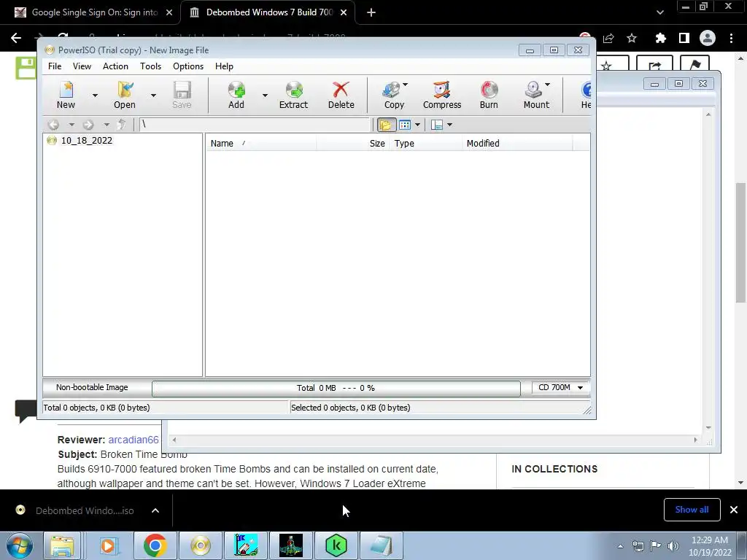Screen dimensions: 747x560
Task: Click the arcadian66 reviewer link
Action: pos(133,440)
